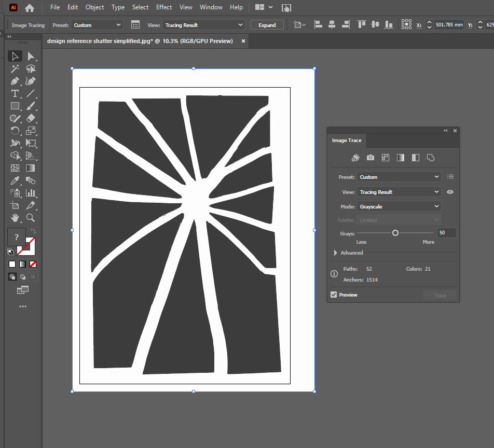Image resolution: width=494 pixels, height=448 pixels.
Task: Pick the Eyedropper tool
Action: tap(15, 180)
